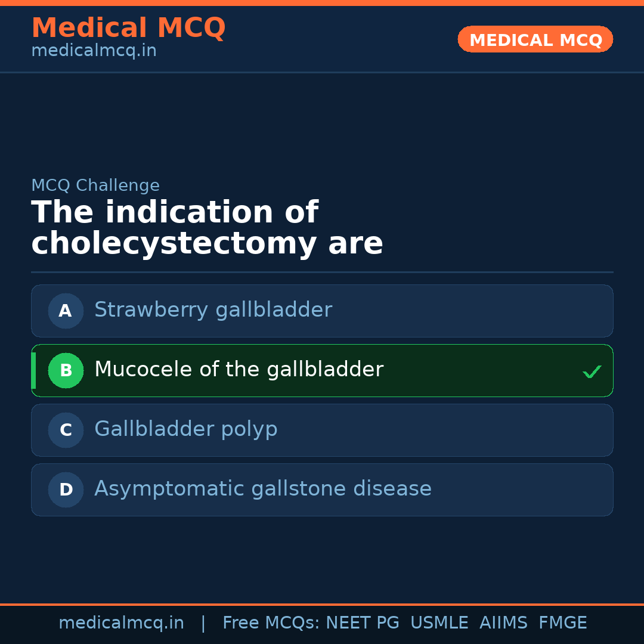The width and height of the screenshot is (644, 644).
Task: Click AIIMS in the footer
Action: tap(503, 623)
